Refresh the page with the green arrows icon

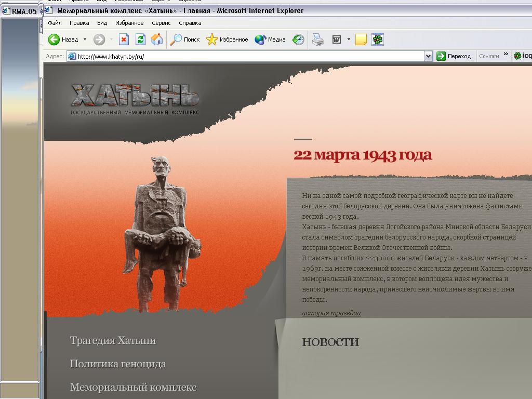(x=140, y=39)
